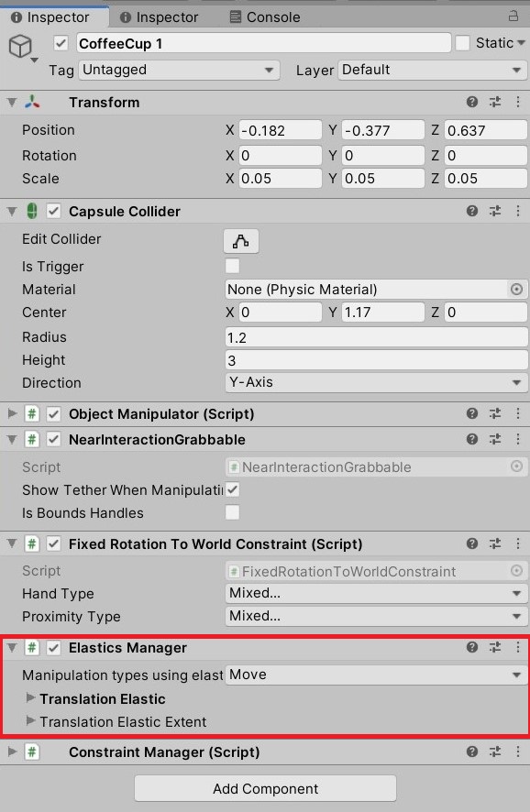Open Elastics Manager presets icon

(x=495, y=647)
